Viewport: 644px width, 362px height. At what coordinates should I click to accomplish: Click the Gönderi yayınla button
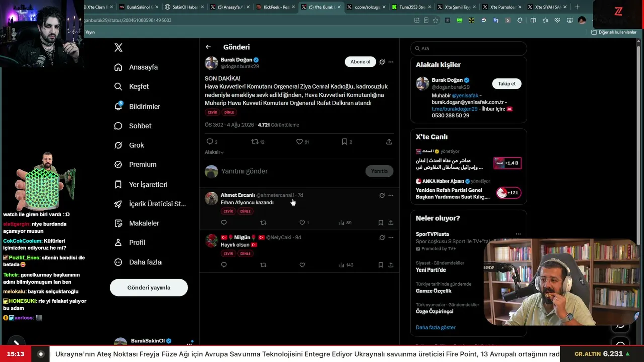(x=148, y=288)
